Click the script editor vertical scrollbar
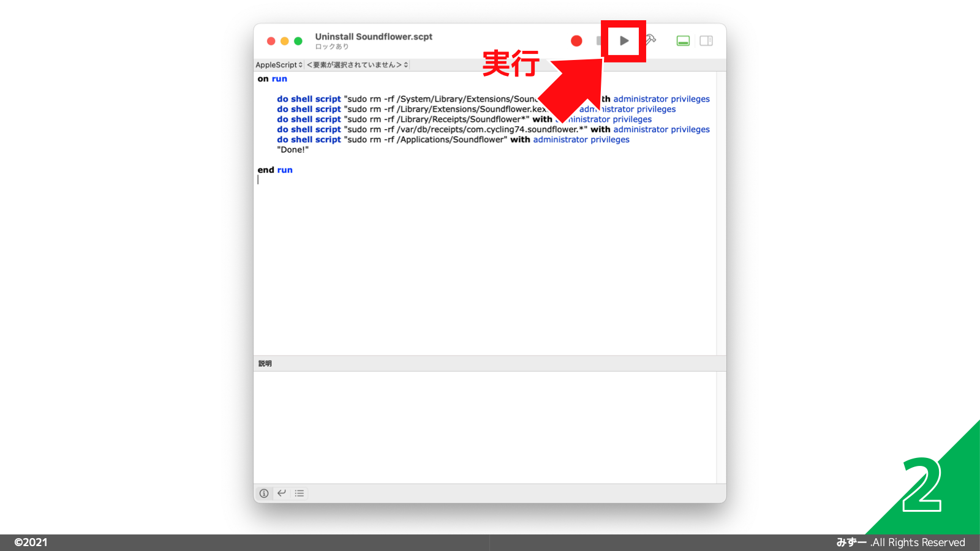 (x=722, y=213)
